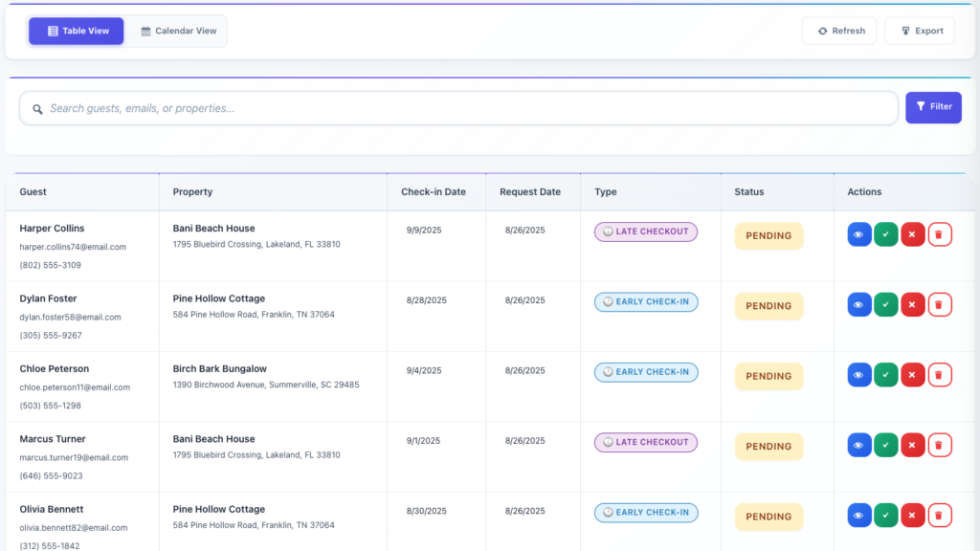Approve Olivia Bennett's early check-in request
980x551 pixels.
click(x=886, y=516)
